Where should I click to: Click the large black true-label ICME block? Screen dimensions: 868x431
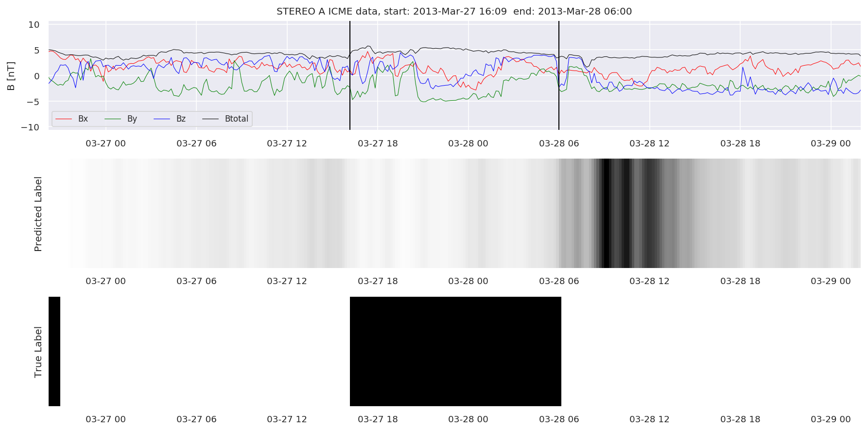[455, 351]
